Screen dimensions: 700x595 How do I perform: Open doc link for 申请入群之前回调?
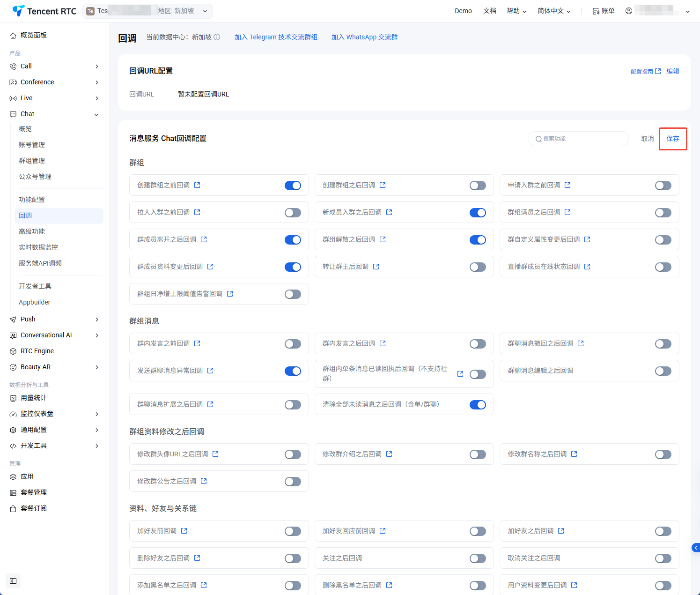(567, 185)
